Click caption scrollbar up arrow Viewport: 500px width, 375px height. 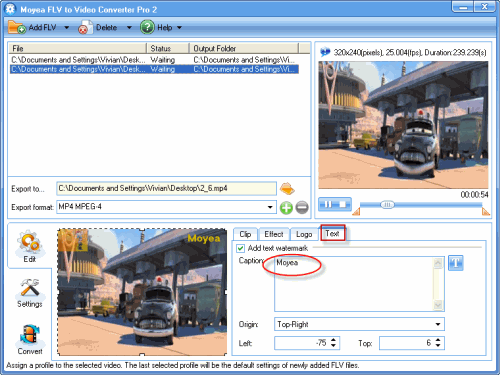(x=438, y=263)
